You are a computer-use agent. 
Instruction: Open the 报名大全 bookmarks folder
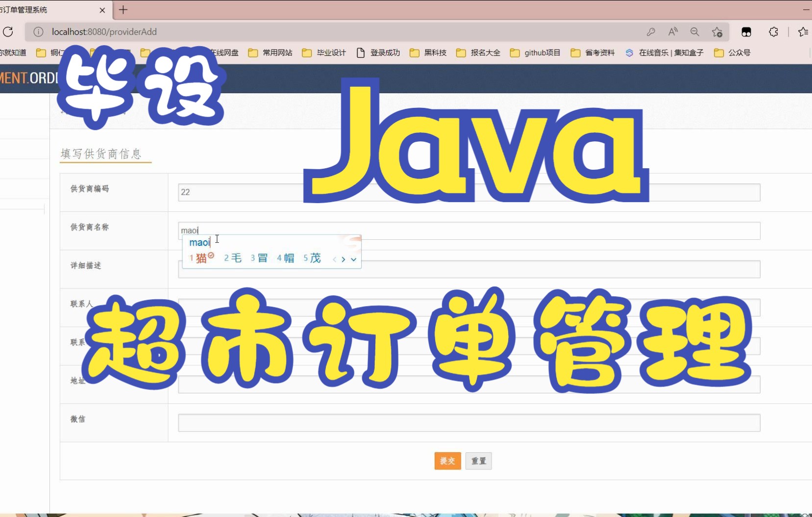478,52
